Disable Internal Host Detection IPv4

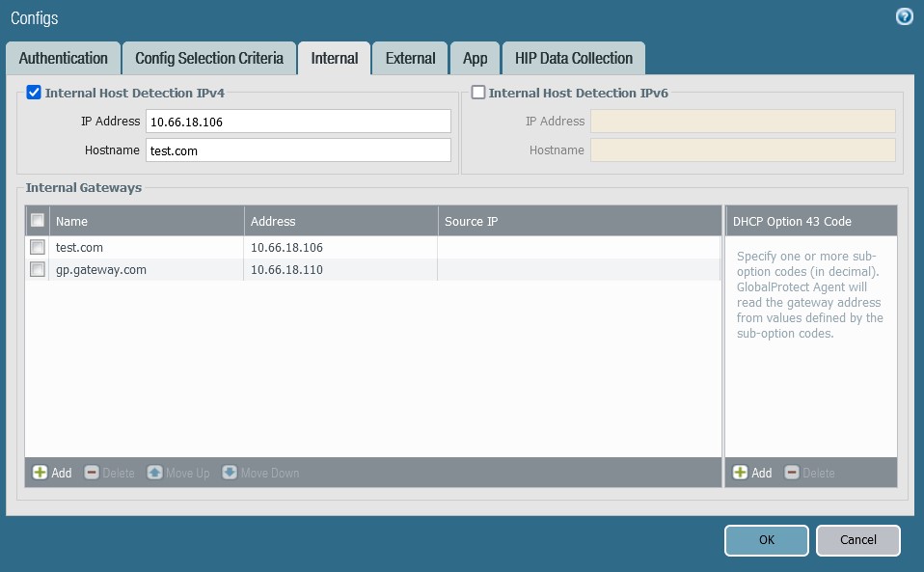[x=33, y=93]
